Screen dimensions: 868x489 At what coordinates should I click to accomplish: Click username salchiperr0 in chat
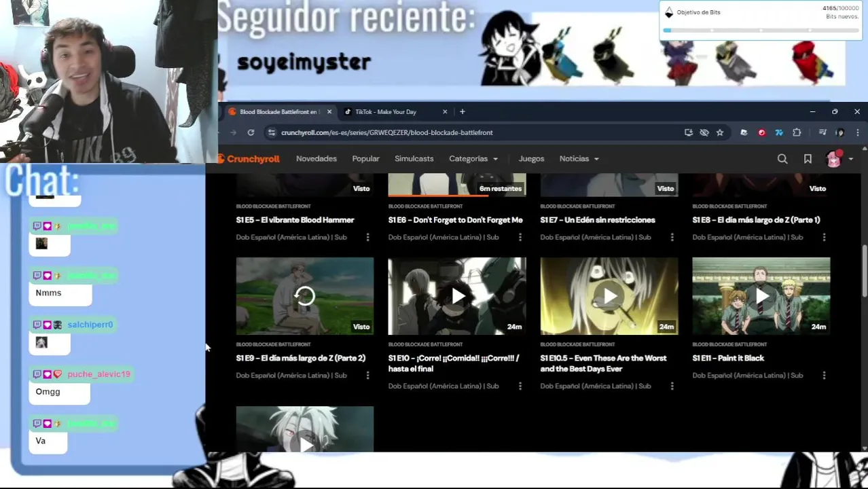90,325
